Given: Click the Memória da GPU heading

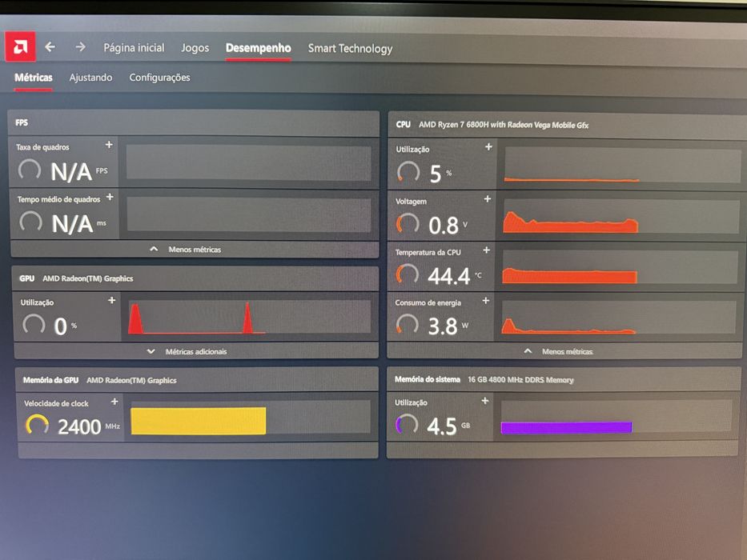Looking at the screenshot, I should [x=51, y=380].
